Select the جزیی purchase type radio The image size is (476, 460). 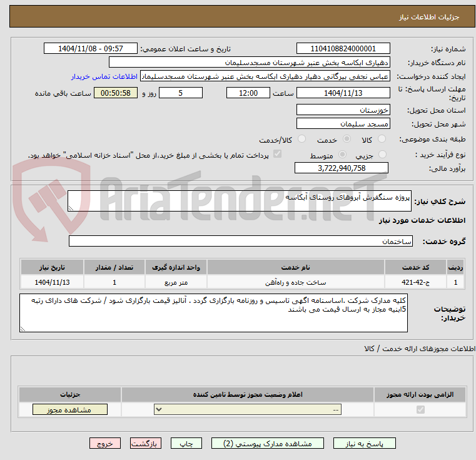[383, 155]
